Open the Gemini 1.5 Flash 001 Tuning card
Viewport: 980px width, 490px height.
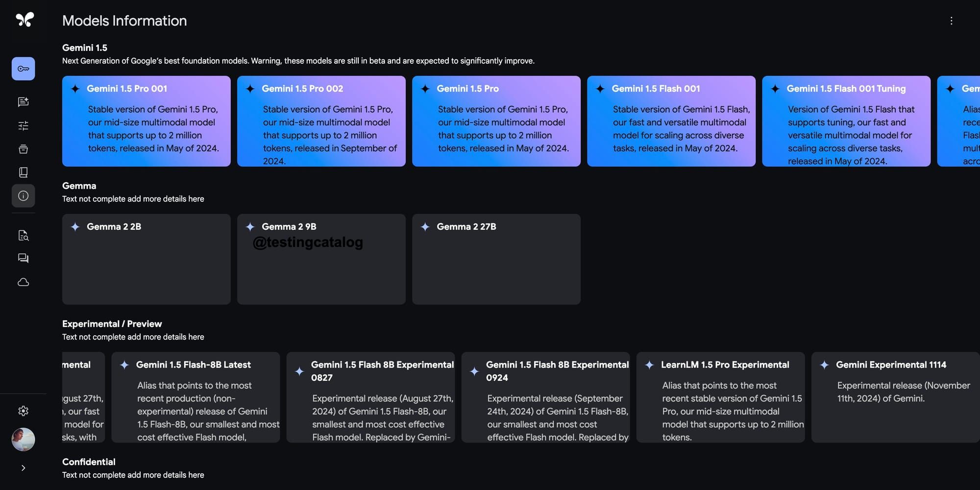(846, 121)
